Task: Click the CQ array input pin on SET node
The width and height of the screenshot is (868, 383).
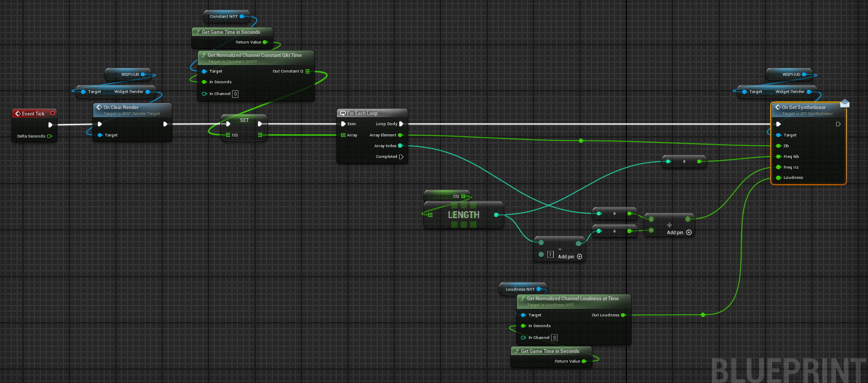Action: pyautogui.click(x=228, y=135)
